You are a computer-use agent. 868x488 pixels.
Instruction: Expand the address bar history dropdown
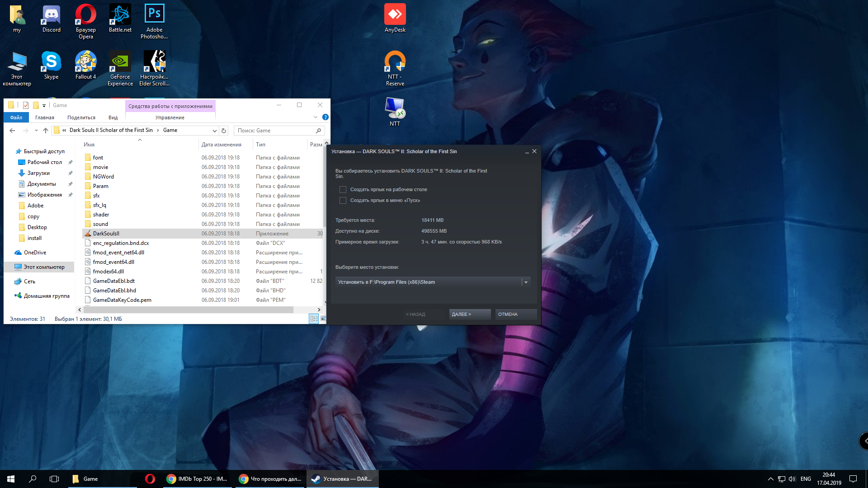(x=215, y=131)
